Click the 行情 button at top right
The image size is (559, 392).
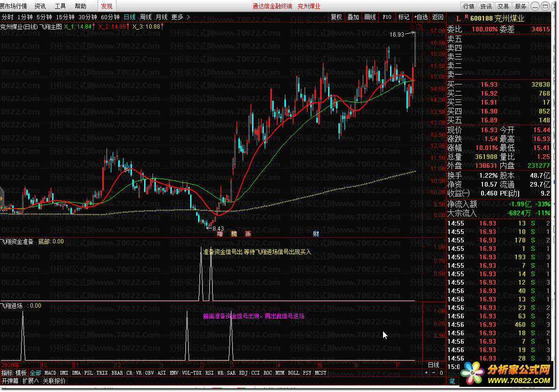click(x=468, y=6)
